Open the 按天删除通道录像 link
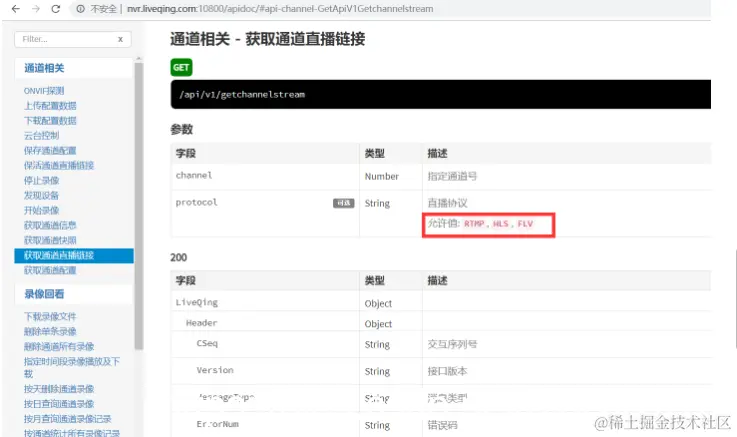 59,389
